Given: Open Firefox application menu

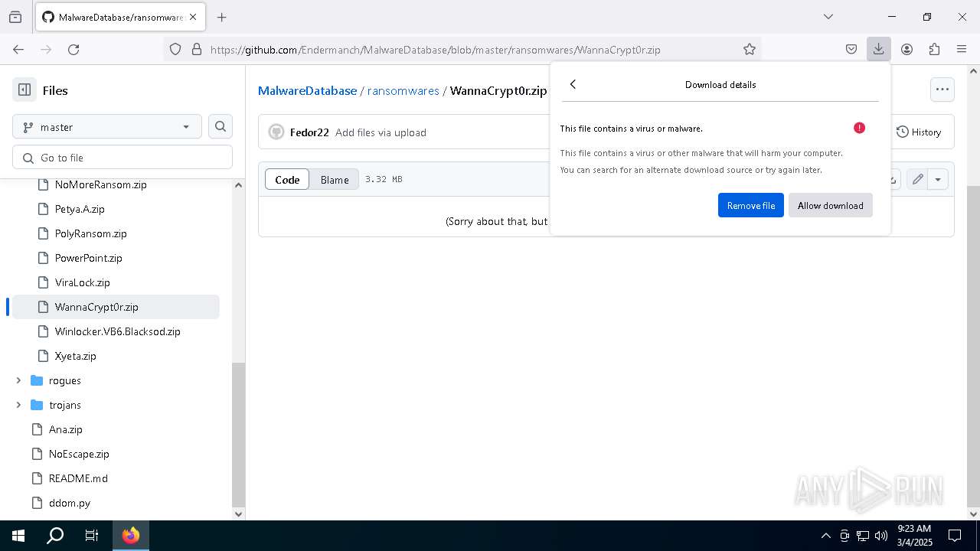Looking at the screenshot, I should (x=962, y=49).
